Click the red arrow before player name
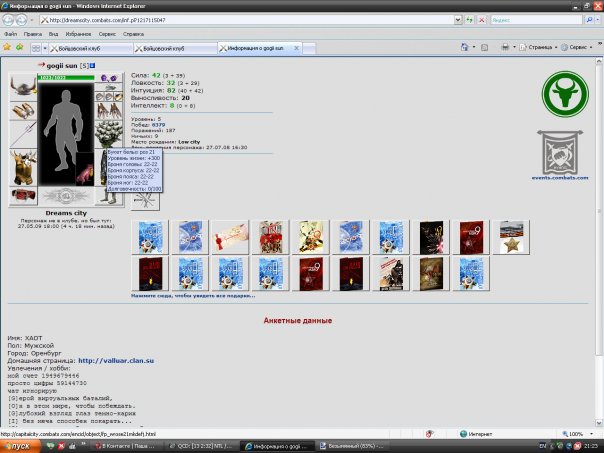Viewport: 604px width, 453px height. (42, 65)
